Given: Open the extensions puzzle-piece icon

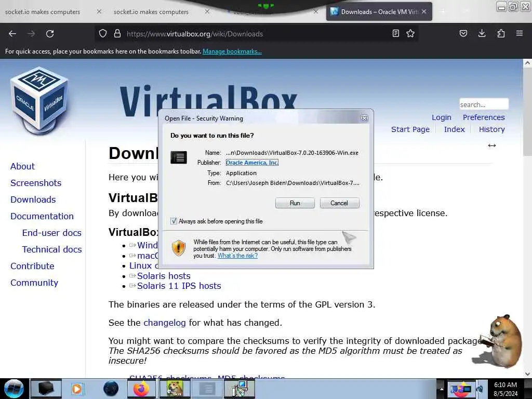Looking at the screenshot, I should (501, 34).
